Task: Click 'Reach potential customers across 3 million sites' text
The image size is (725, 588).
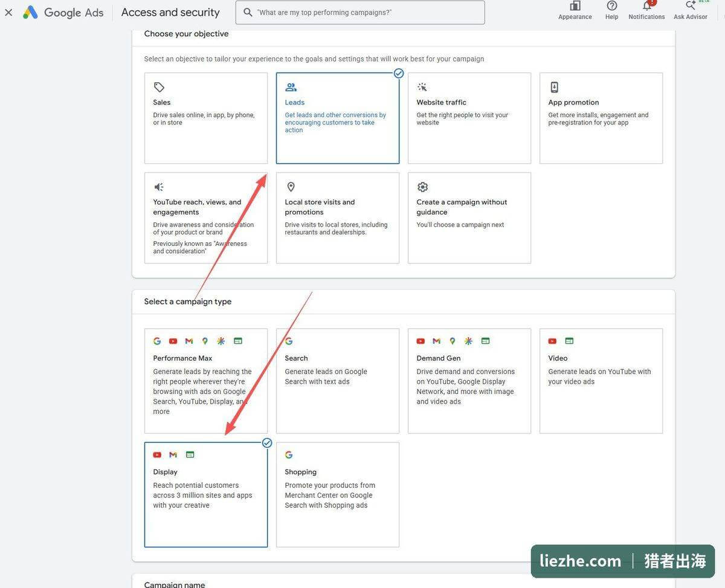Action: (202, 495)
